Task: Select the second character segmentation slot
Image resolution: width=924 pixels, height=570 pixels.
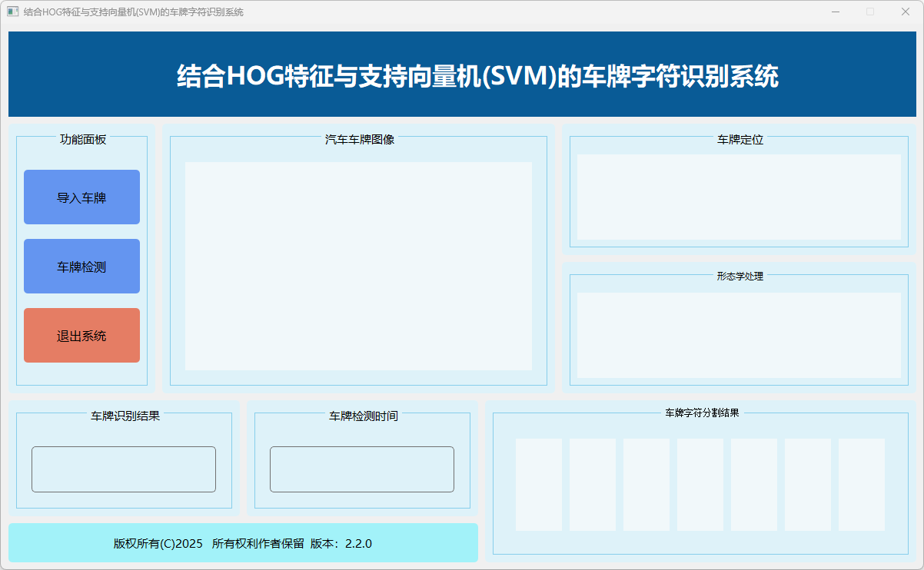Action: coord(593,485)
